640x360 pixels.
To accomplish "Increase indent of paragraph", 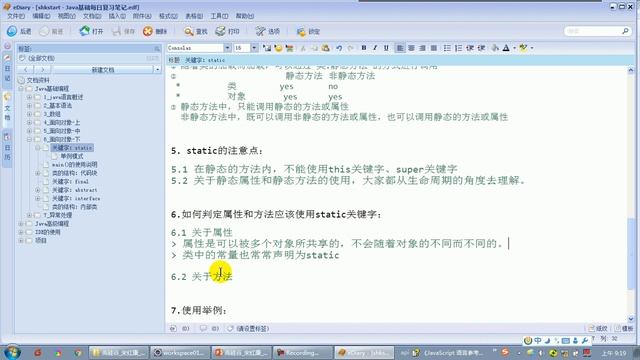I will [x=481, y=48].
